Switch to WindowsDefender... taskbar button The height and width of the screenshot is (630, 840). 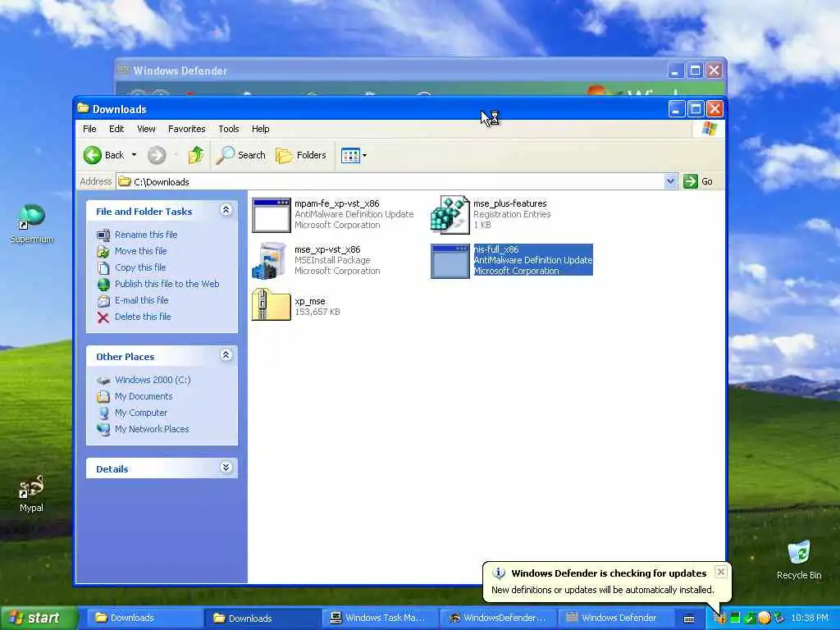click(x=498, y=618)
